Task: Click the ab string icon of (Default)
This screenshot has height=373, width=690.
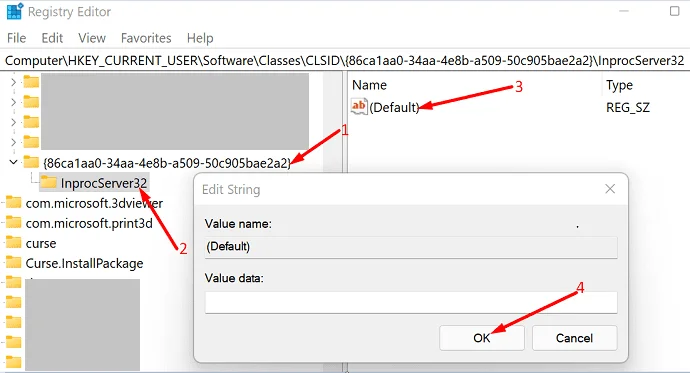Action: (359, 106)
